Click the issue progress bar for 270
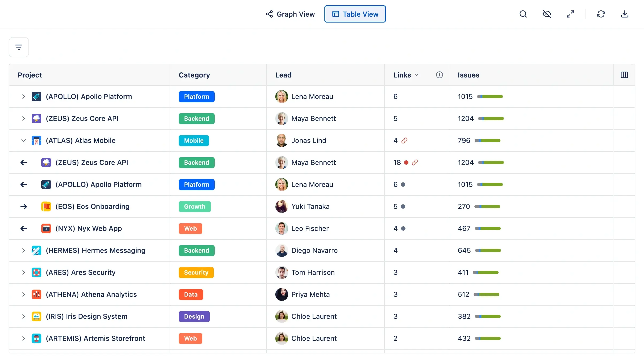This screenshot has width=644, height=362. click(x=487, y=206)
